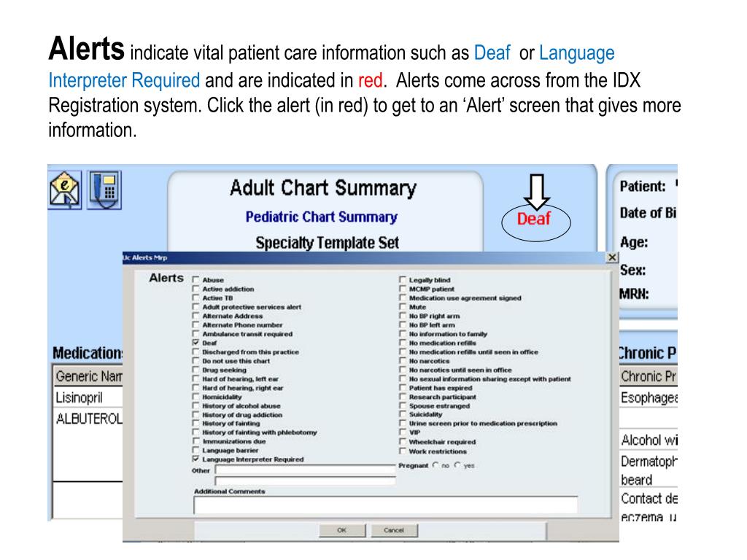Check Immunizations due checkbox
The width and height of the screenshot is (747, 560).
pos(196,441)
